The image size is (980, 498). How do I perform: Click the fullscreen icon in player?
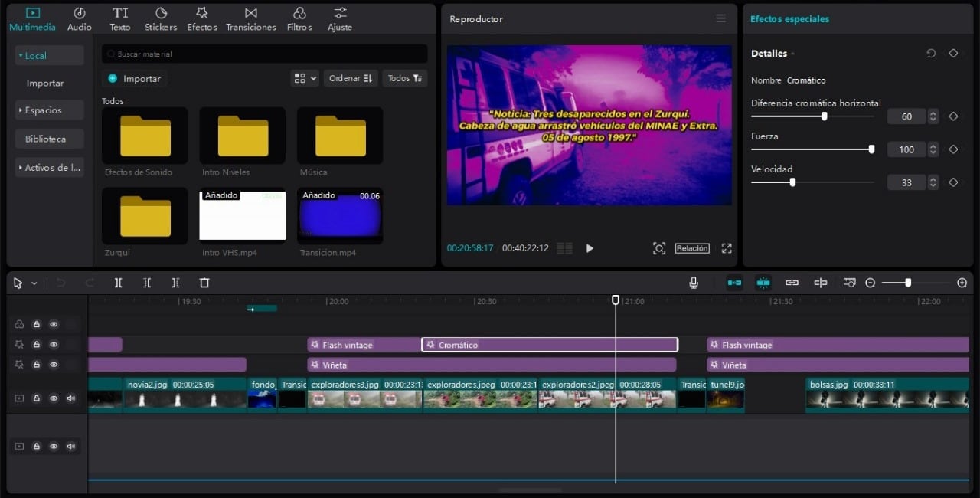[727, 248]
